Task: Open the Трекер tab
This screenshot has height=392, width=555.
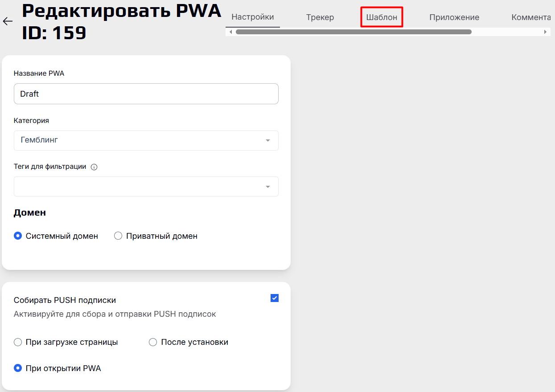Action: click(x=320, y=17)
